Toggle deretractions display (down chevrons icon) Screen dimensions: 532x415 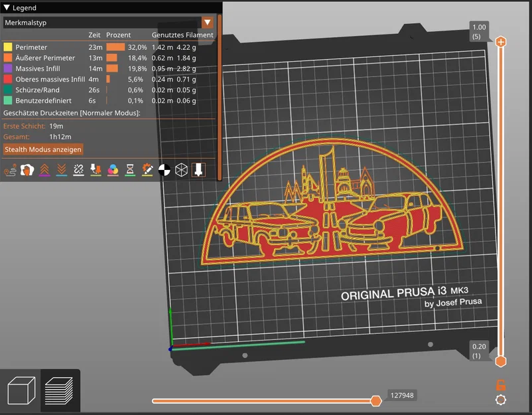click(x=61, y=171)
